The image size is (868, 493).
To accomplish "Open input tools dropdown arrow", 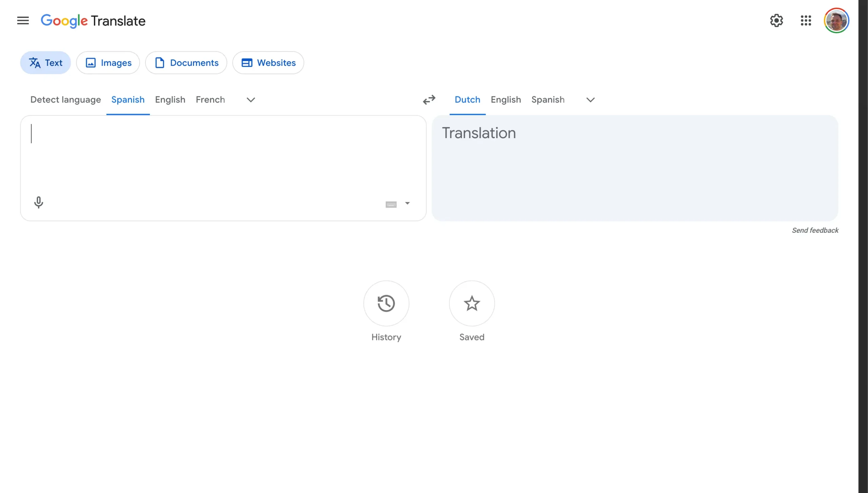I will 408,203.
